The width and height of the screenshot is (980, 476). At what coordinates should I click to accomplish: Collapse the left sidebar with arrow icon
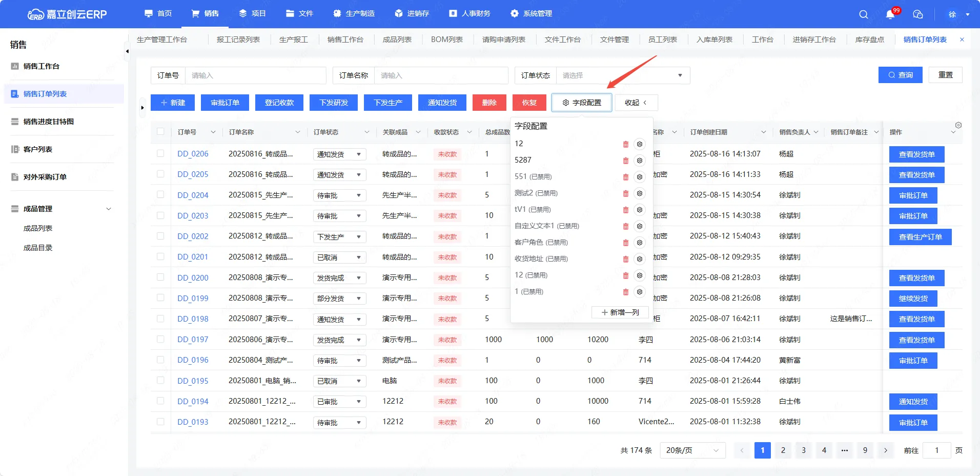point(127,51)
